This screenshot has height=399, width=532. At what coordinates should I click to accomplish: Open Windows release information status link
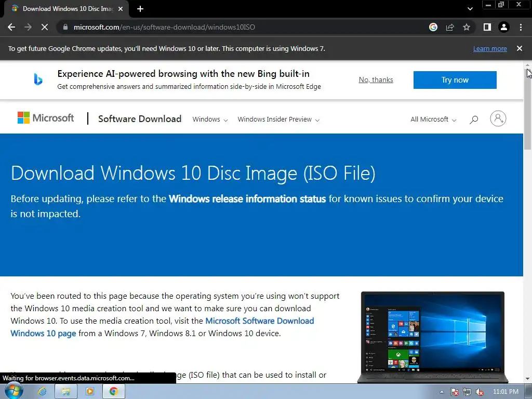pyautogui.click(x=247, y=199)
